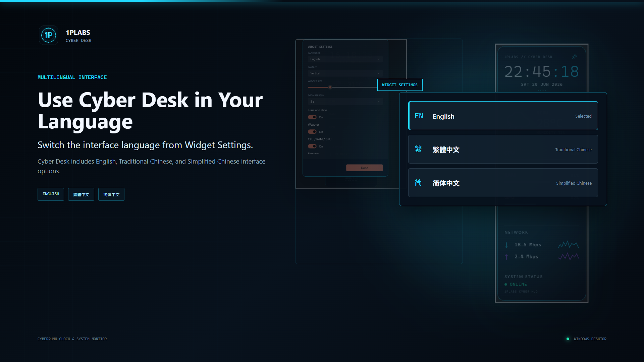Image resolution: width=644 pixels, height=362 pixels.
Task: Click the Selected label on the English row
Action: (x=583, y=116)
